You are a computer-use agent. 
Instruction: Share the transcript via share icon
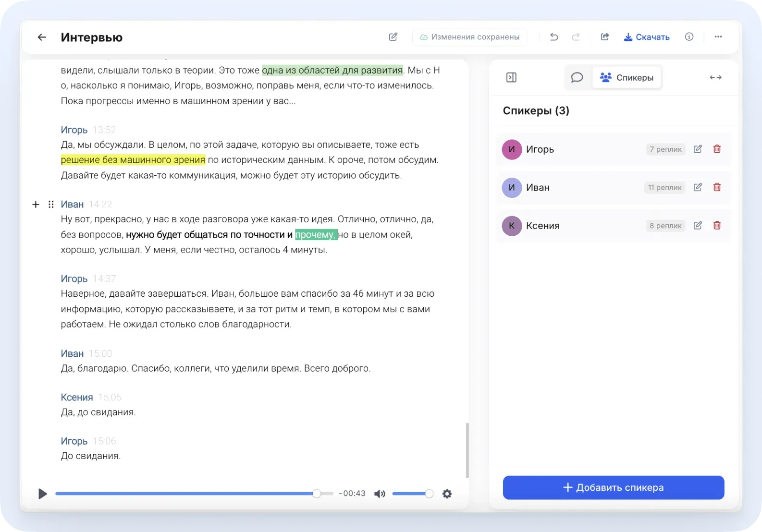(605, 37)
